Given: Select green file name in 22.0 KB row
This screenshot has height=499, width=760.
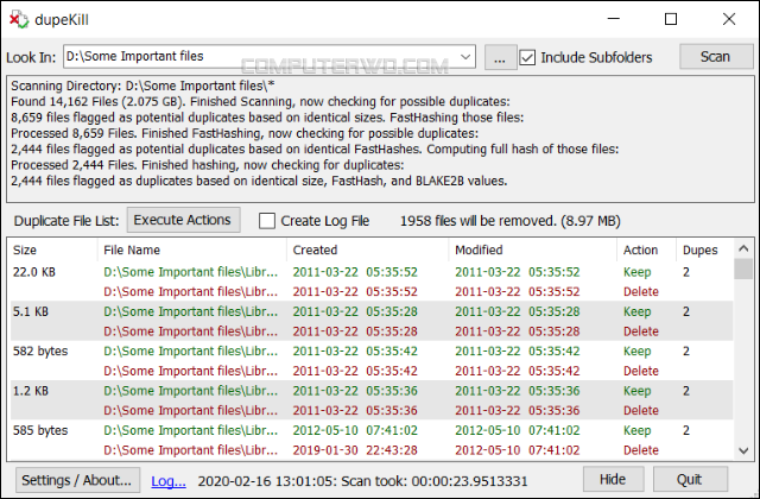Looking at the screenshot, I should pos(190,272).
